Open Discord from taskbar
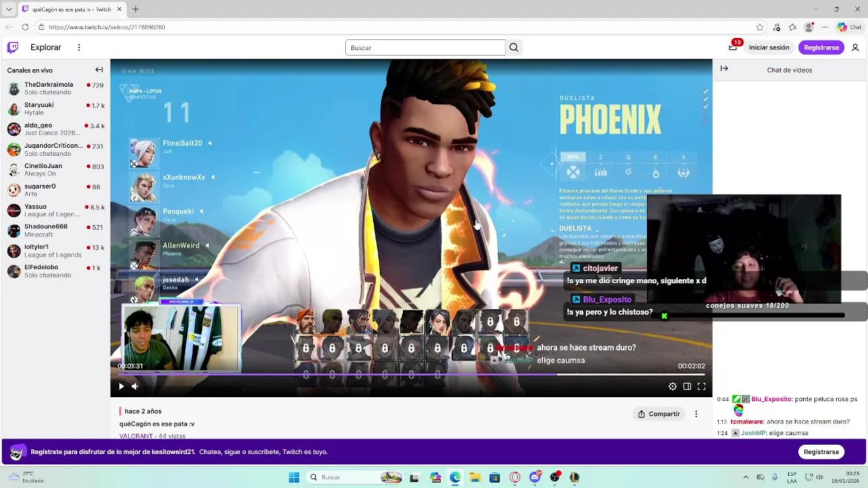The height and width of the screenshot is (488, 868). click(535, 477)
